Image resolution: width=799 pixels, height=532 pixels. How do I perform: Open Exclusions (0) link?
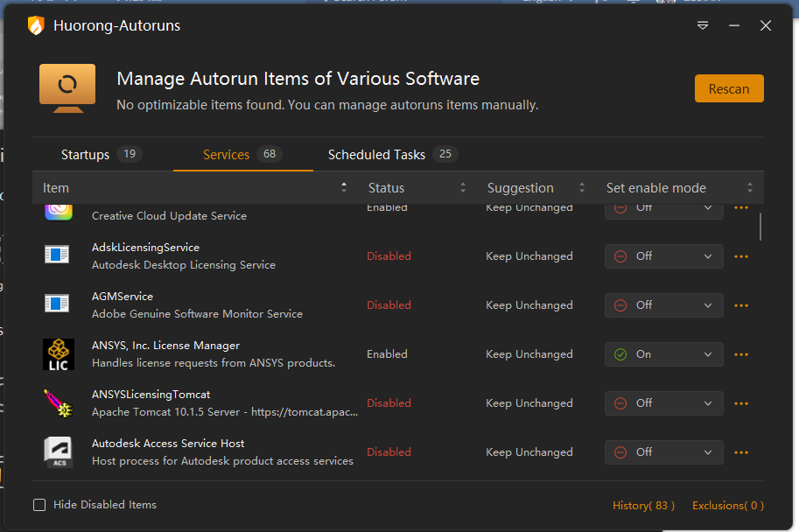click(x=727, y=506)
